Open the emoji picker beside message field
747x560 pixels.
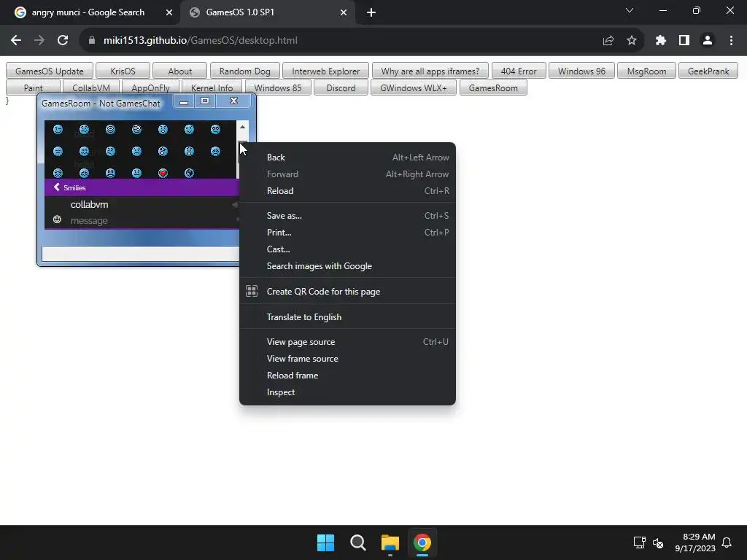[x=57, y=219]
